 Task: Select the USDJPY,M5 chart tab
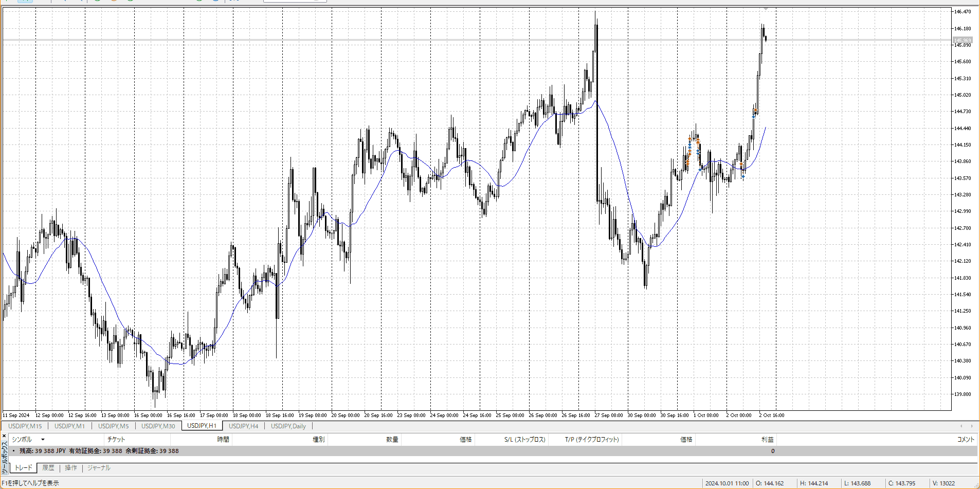pyautogui.click(x=113, y=426)
